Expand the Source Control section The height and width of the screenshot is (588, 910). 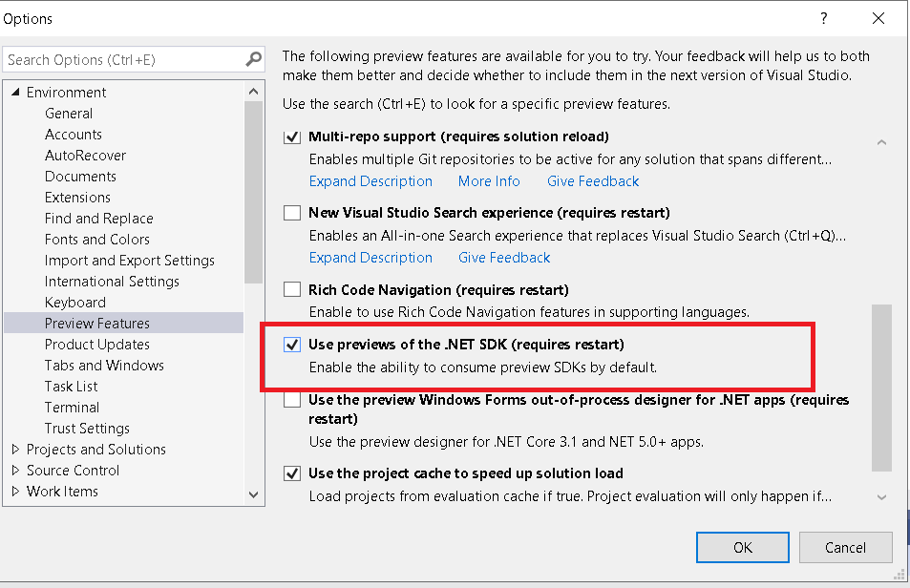tap(15, 470)
